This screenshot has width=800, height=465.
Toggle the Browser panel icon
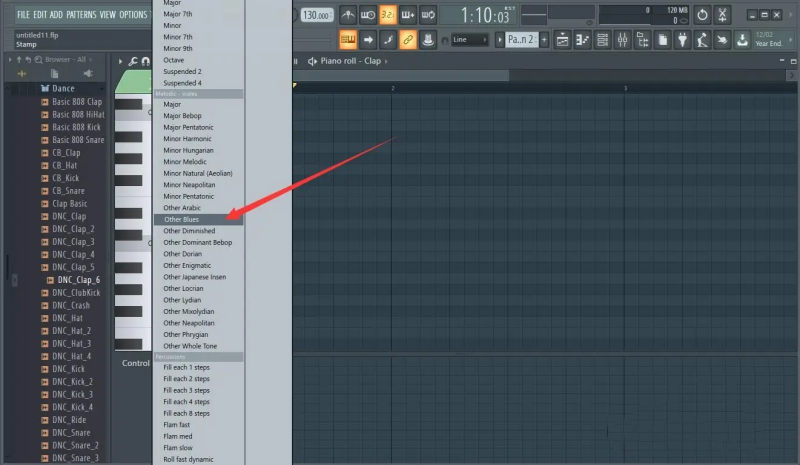(642, 40)
